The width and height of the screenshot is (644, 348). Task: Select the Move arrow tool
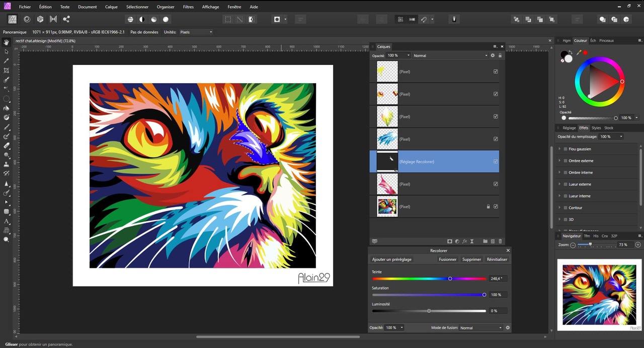point(7,51)
